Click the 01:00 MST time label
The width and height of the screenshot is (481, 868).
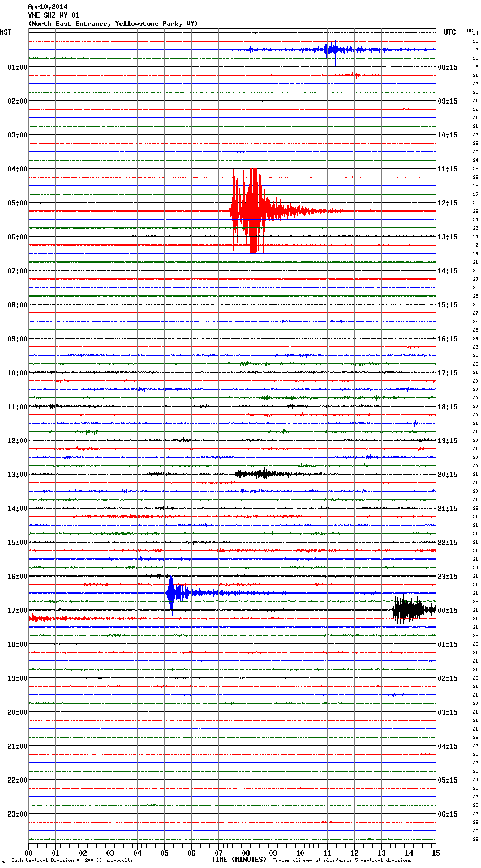[x=18, y=67]
